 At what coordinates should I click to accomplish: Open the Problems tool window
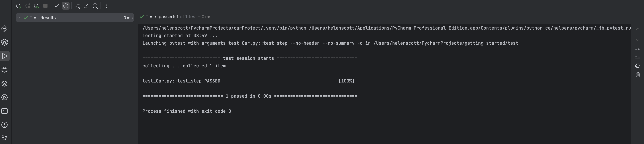click(4, 125)
